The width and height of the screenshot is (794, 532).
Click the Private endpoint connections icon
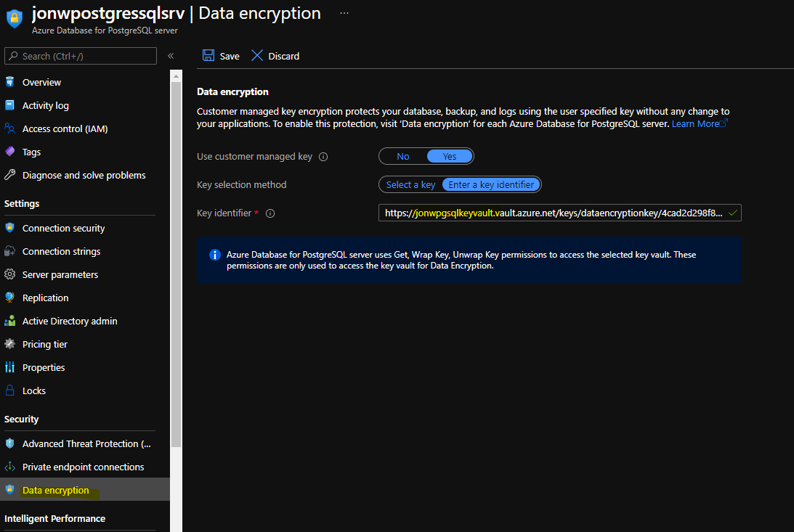(x=9, y=466)
